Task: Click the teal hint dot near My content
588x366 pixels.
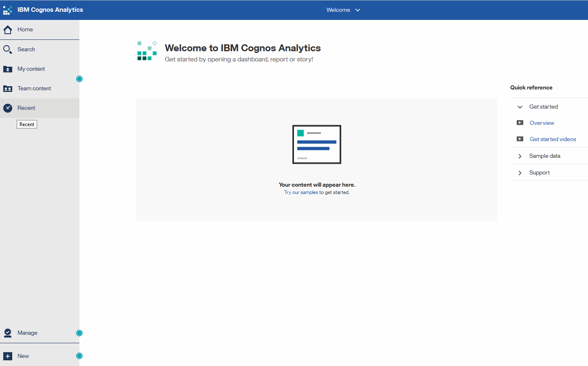Action: point(79,79)
